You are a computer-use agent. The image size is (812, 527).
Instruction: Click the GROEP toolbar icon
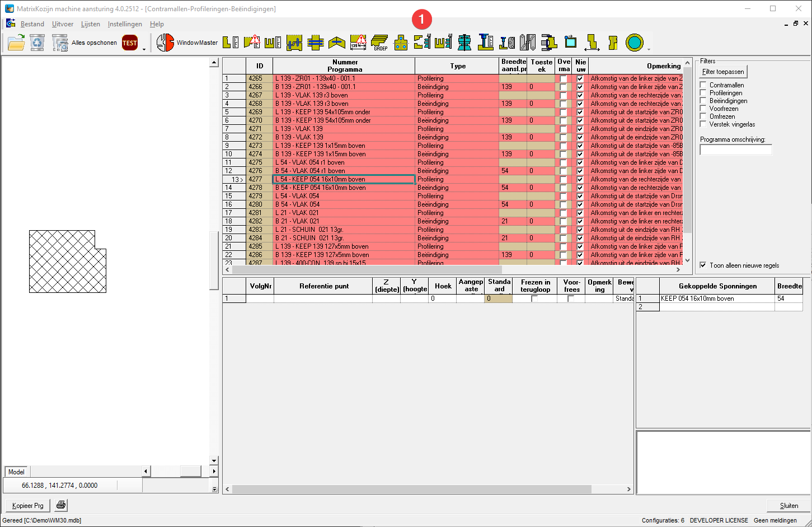[x=380, y=43]
